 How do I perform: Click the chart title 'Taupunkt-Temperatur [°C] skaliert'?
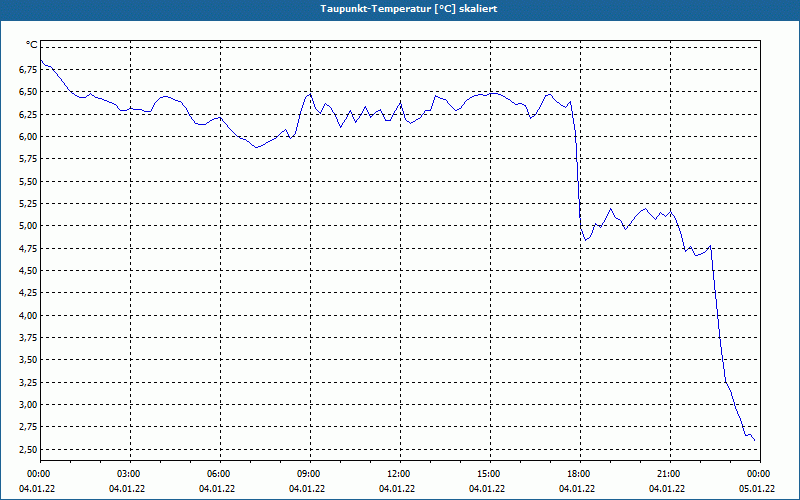[x=409, y=9]
